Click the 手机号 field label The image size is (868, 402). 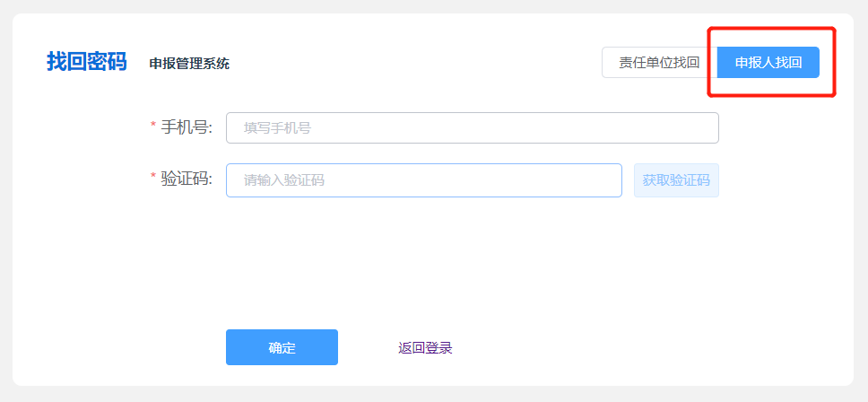187,127
